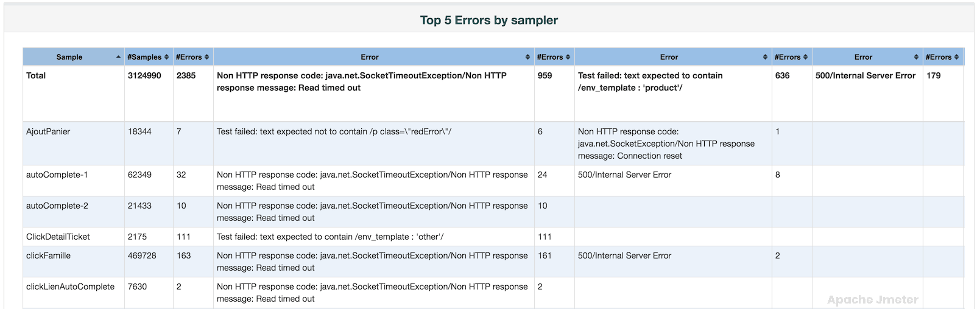Click the 'Top 5 Errors by sampler' heading
The image size is (980, 309).
488,20
